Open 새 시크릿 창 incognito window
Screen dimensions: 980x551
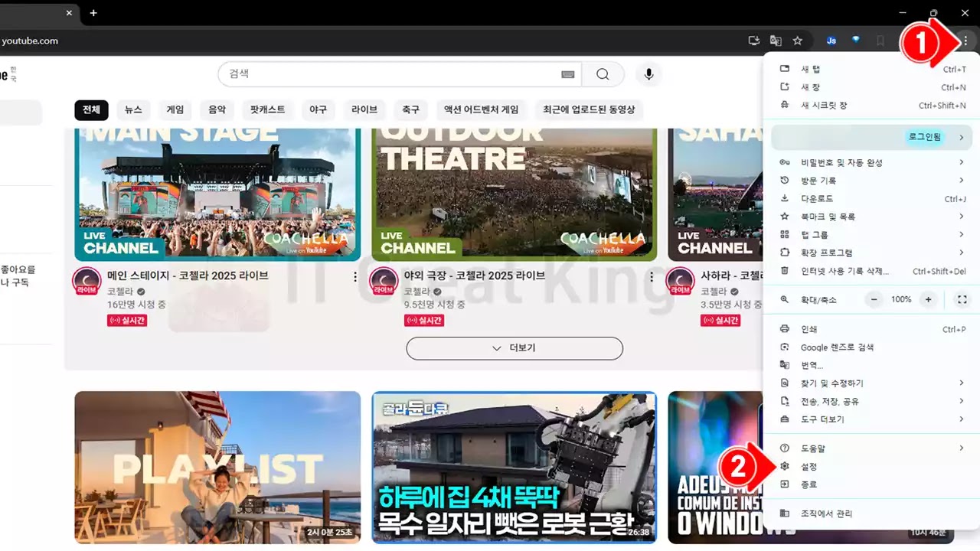[x=872, y=106]
